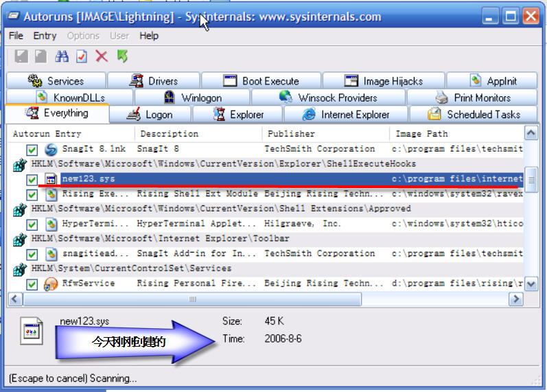Toggle the HyperTermi entry checkbox

click(32, 224)
